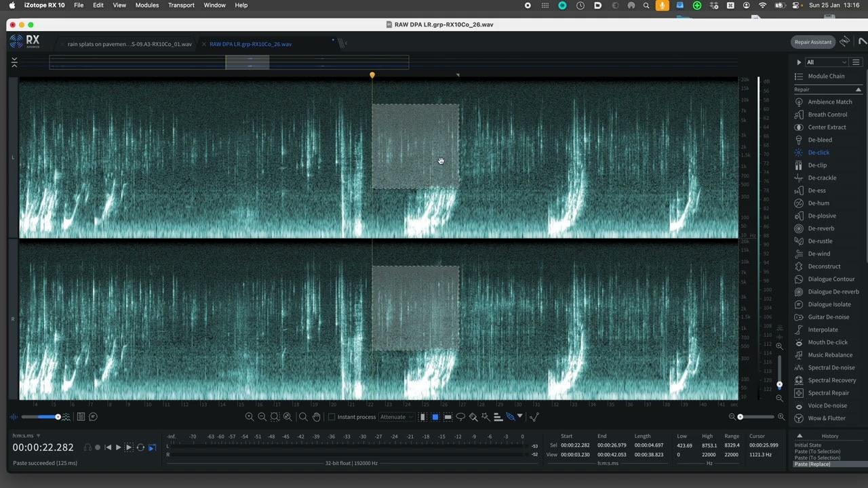The width and height of the screenshot is (868, 488).
Task: Collapse the Repair modules category
Action: point(858,89)
